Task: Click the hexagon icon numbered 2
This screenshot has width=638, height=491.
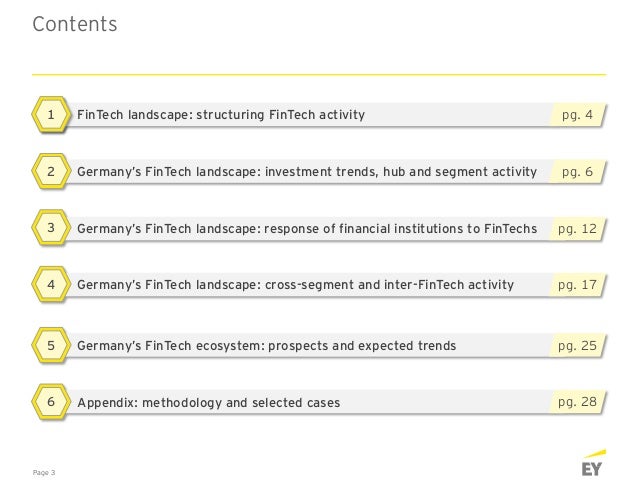Action: click(x=50, y=171)
